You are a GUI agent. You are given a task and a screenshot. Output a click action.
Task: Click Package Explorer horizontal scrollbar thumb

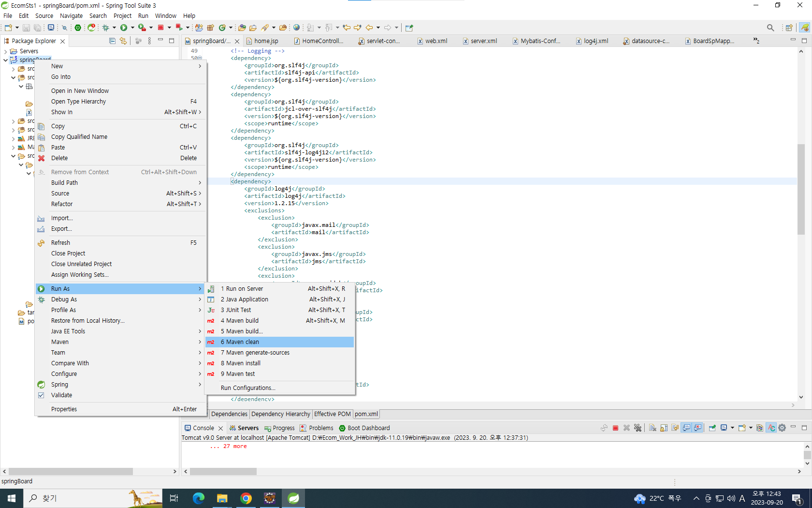[71, 471]
